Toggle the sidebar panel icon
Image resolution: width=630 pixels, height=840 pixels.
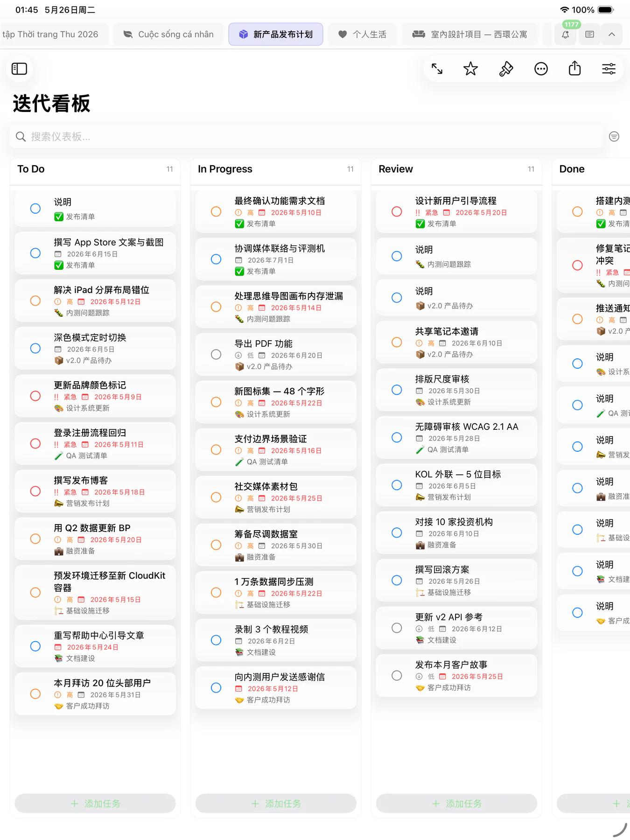coord(19,69)
